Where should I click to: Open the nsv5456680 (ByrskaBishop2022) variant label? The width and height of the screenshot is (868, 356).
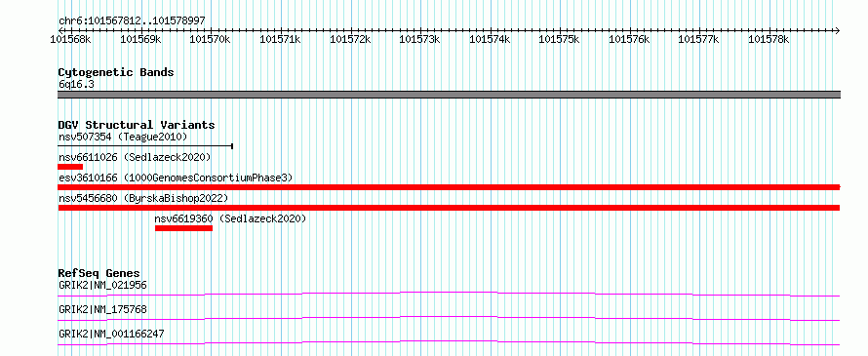(x=142, y=198)
